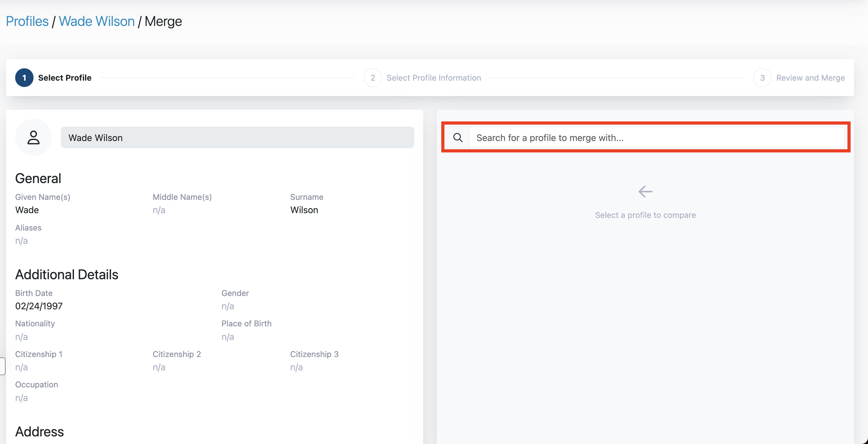This screenshot has width=868, height=444.
Task: Focus the profile merge search field
Action: click(657, 138)
